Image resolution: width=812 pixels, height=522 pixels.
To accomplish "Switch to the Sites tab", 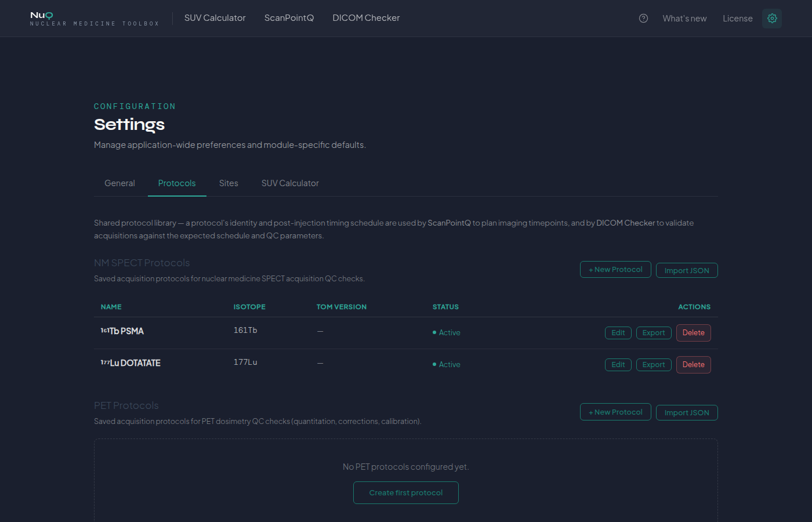I will point(229,183).
